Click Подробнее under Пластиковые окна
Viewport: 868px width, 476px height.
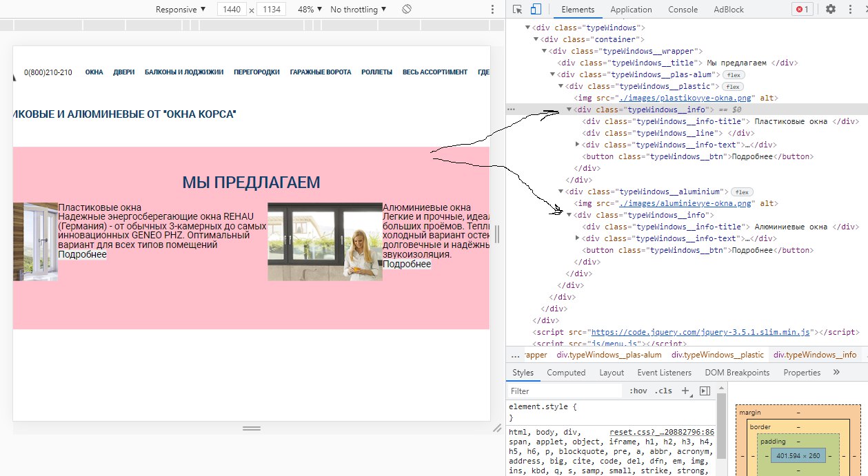click(x=82, y=255)
